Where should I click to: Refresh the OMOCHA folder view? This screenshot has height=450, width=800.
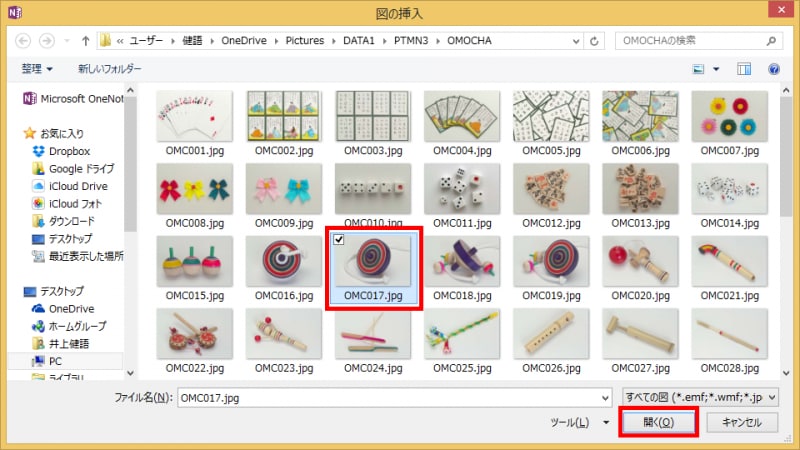pyautogui.click(x=594, y=41)
